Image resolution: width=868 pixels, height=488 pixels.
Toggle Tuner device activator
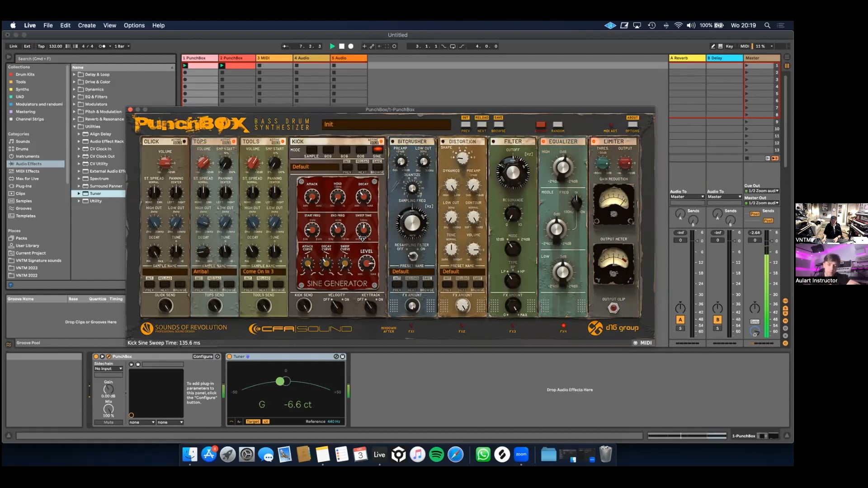[229, 357]
